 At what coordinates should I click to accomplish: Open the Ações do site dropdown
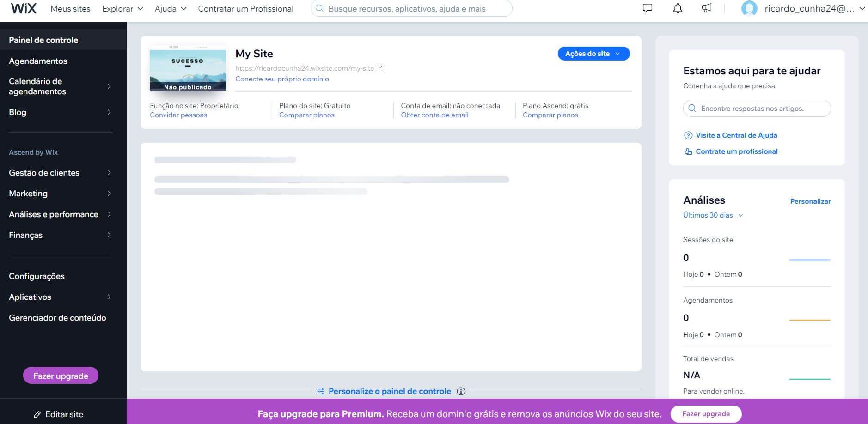(x=593, y=54)
